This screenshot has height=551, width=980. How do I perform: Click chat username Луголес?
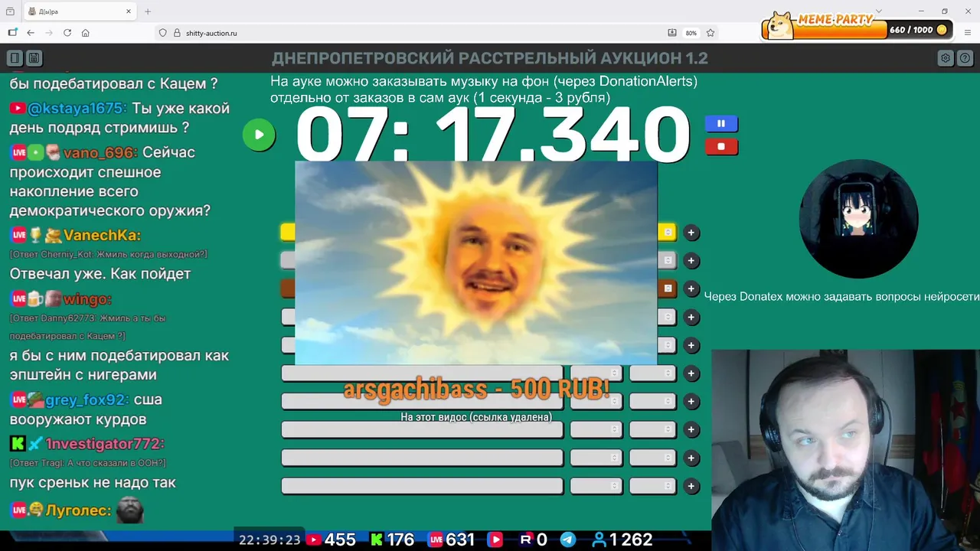pos(79,510)
